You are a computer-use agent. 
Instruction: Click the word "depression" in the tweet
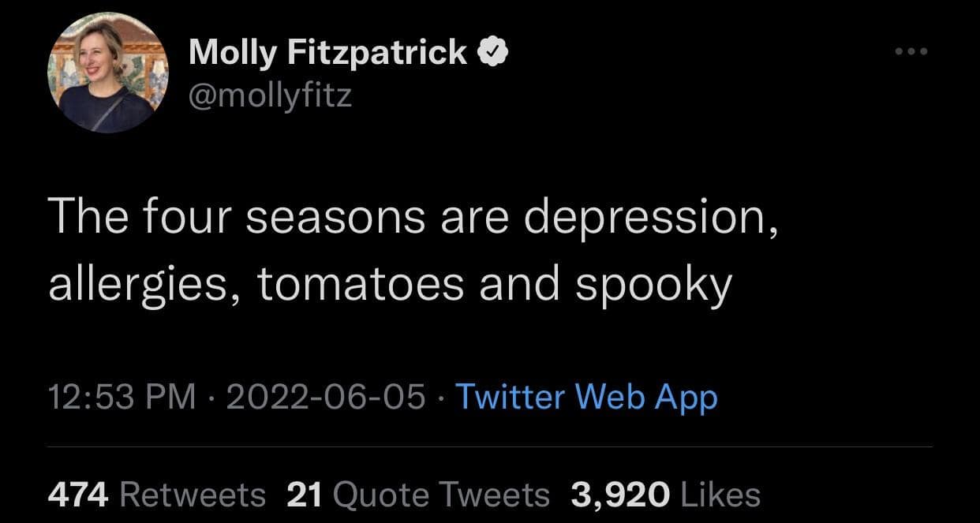pyautogui.click(x=645, y=217)
